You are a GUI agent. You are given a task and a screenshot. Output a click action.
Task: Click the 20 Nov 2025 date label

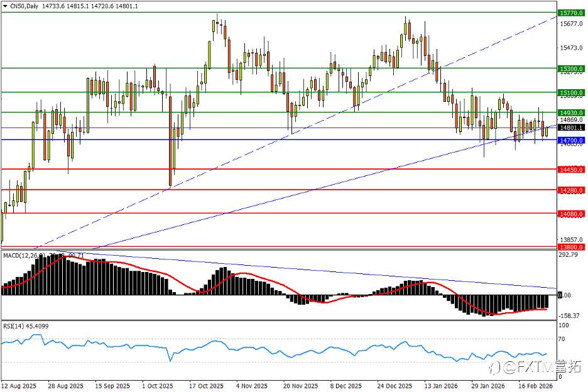click(300, 386)
